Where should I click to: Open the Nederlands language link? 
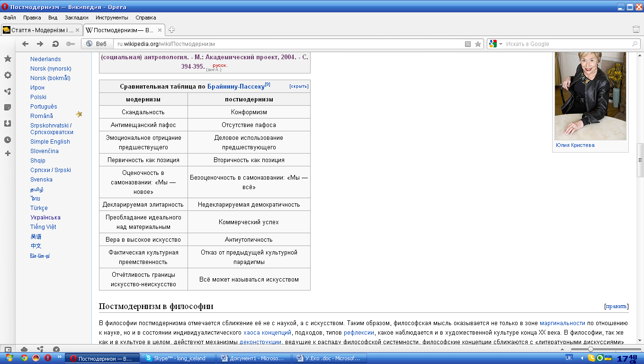coord(45,59)
